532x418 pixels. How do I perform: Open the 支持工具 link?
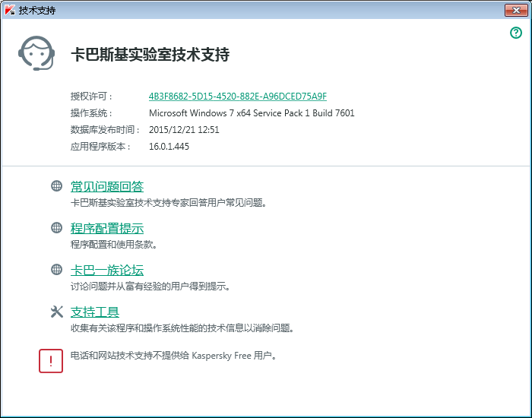(x=95, y=312)
